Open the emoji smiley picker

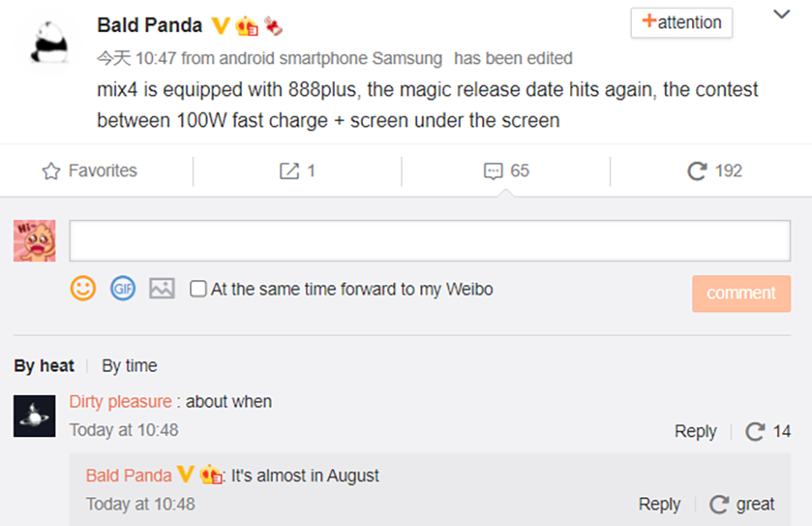click(83, 288)
